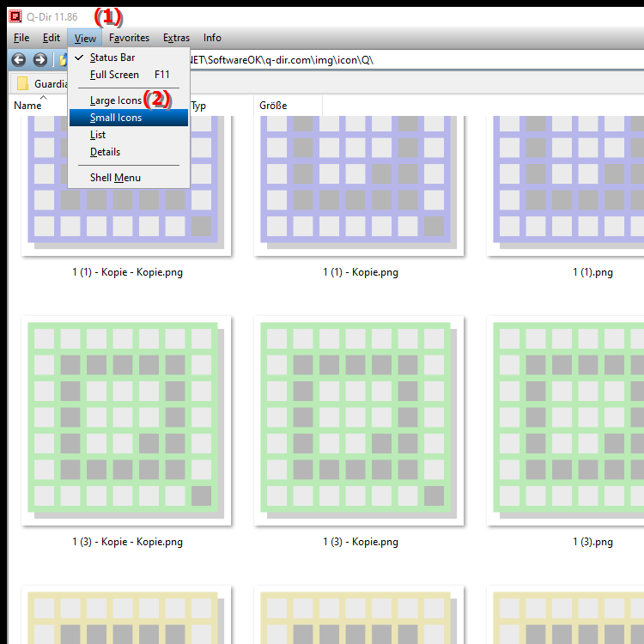Screen dimensions: 644x644
Task: Click the Q-Dir application icon in title bar
Action: 15,16
